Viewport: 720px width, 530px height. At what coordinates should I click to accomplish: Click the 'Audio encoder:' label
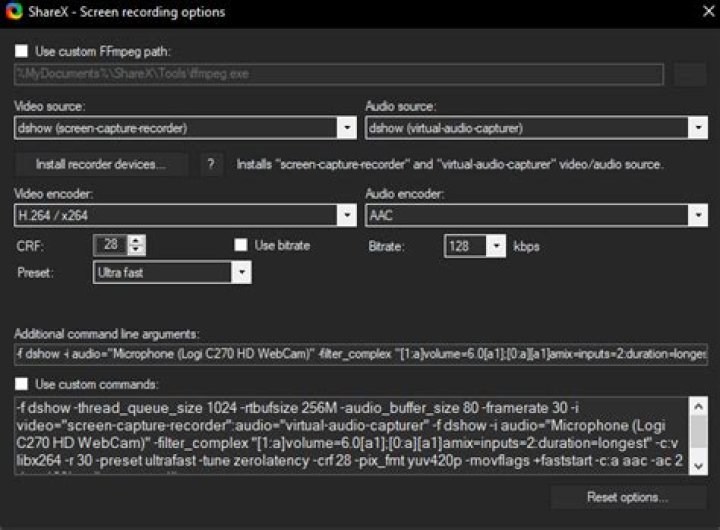405,194
